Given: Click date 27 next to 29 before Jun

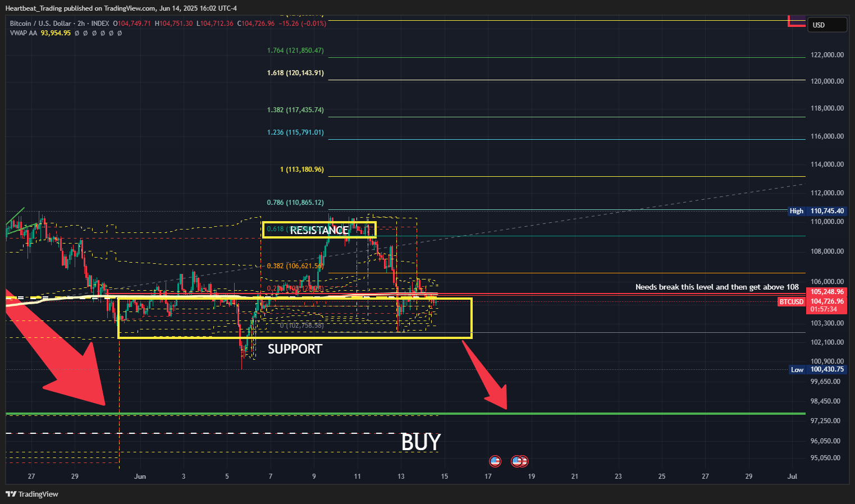Looking at the screenshot, I should coord(31,476).
